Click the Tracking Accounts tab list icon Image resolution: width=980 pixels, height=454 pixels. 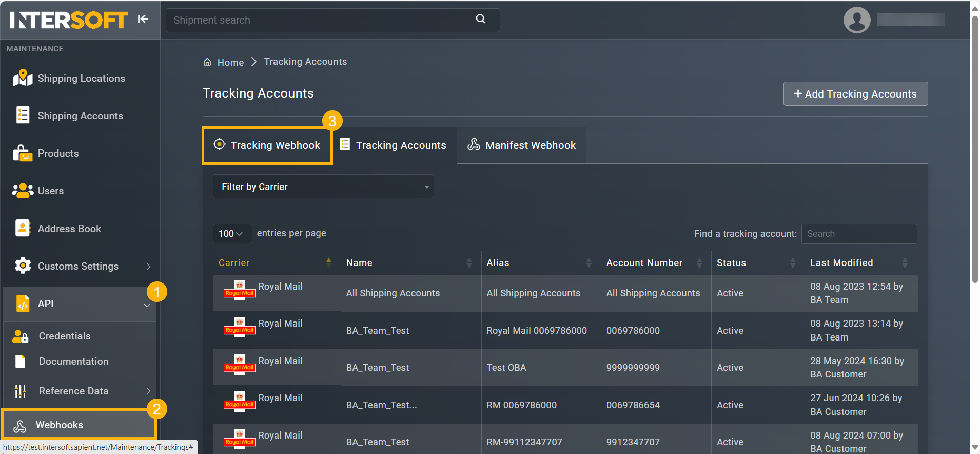(345, 144)
